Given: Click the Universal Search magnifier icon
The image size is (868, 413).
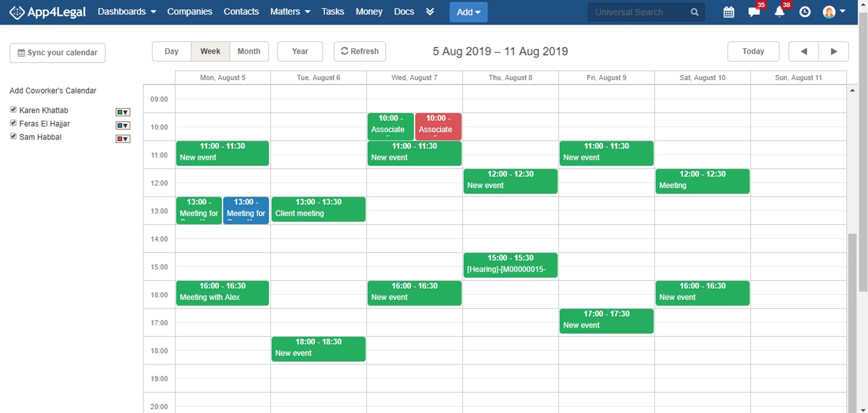Looking at the screenshot, I should (694, 12).
